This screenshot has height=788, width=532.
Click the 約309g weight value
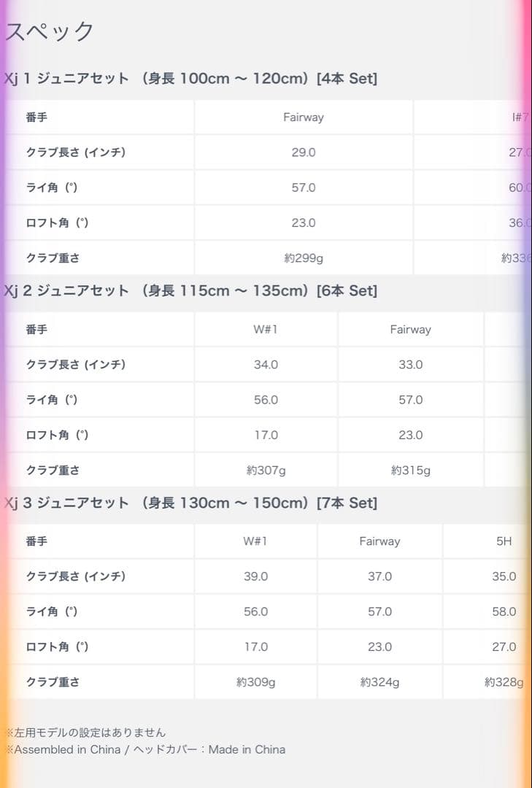click(255, 683)
